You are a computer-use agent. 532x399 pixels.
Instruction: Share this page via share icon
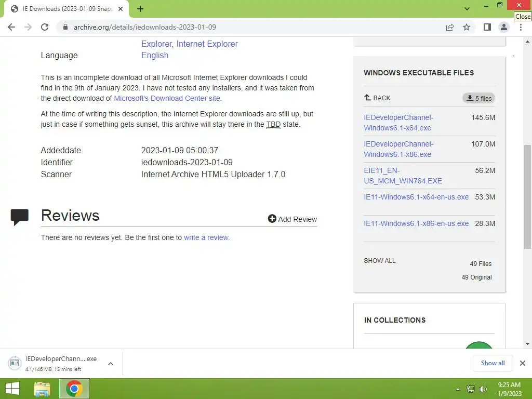coord(450,27)
